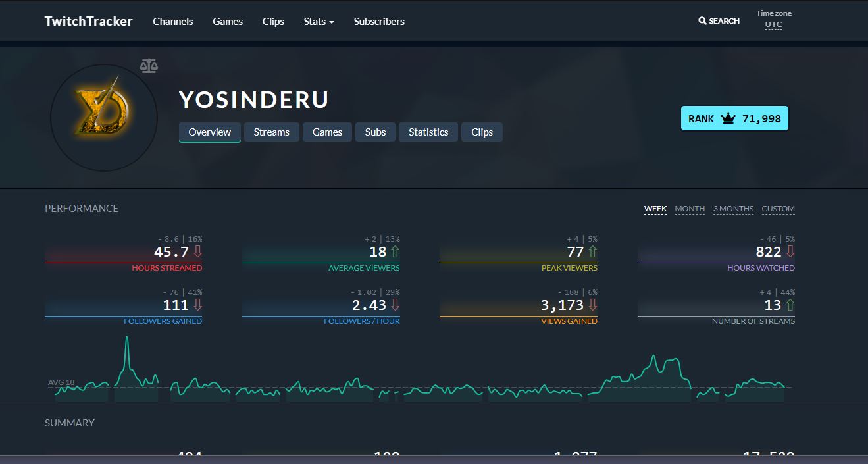Click the 13 number of streams value
Screen dimensions: 868x464
[x=773, y=305]
